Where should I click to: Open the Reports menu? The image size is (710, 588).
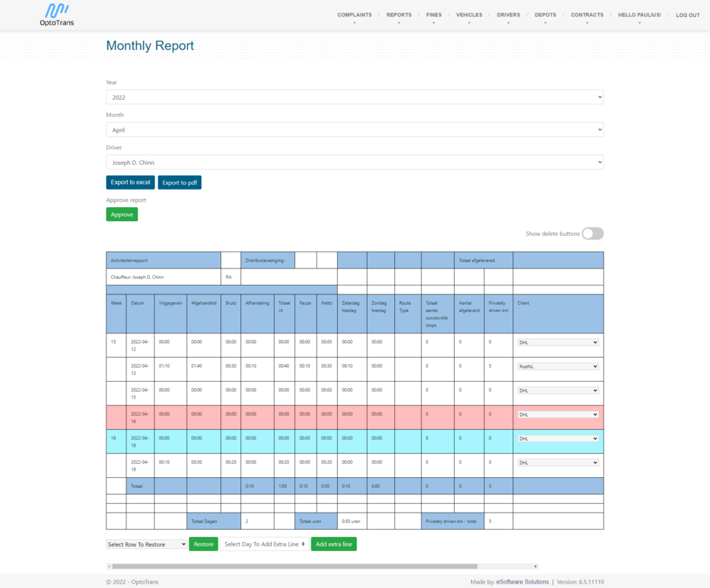pos(399,15)
